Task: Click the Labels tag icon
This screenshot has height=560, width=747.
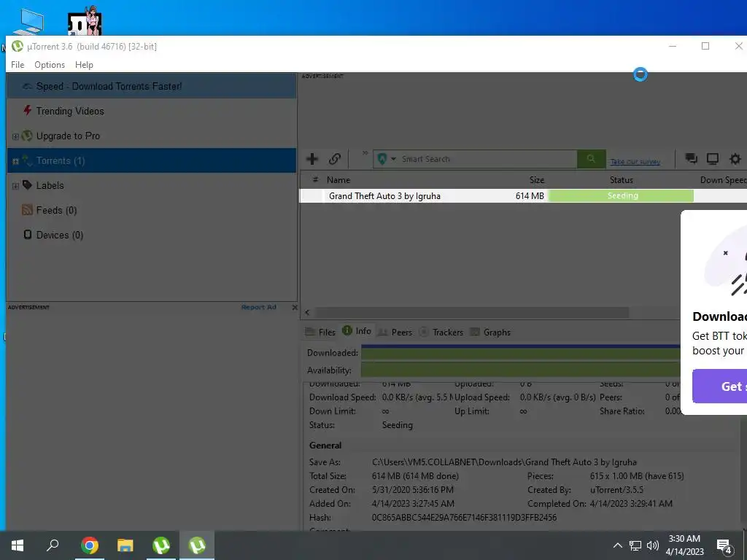Action: [28, 184]
